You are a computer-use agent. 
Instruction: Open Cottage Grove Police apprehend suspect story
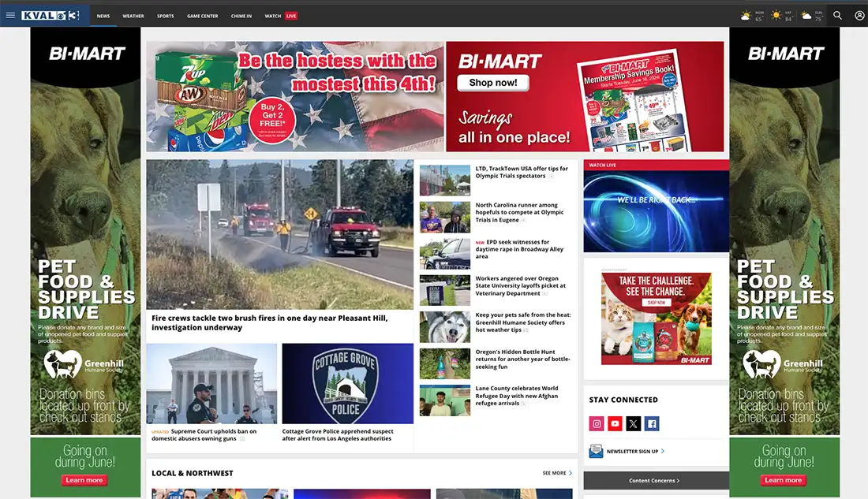[338, 435]
